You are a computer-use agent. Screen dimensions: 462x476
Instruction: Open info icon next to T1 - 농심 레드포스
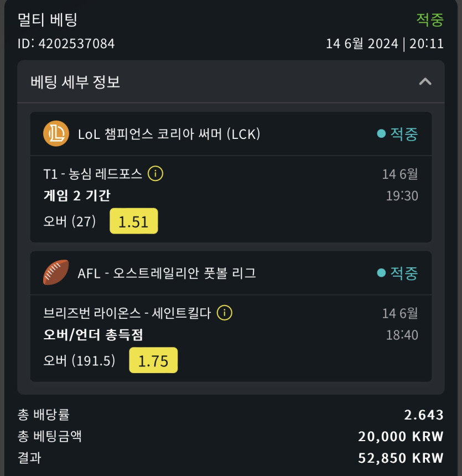156,174
